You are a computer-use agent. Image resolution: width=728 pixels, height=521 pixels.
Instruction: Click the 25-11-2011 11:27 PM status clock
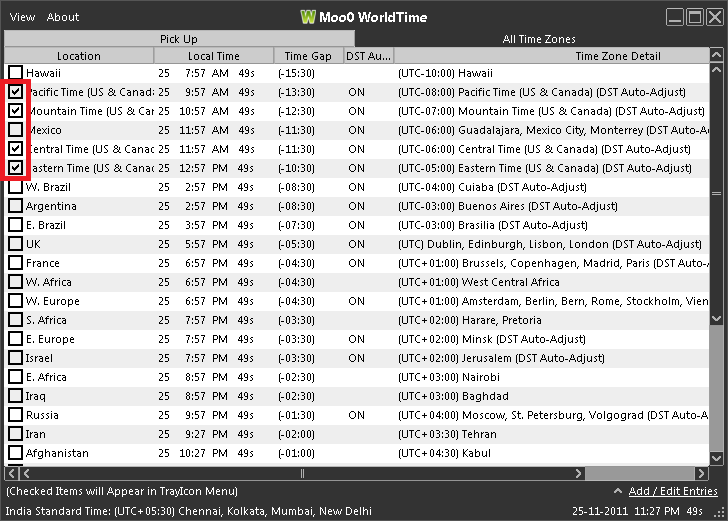click(x=637, y=511)
